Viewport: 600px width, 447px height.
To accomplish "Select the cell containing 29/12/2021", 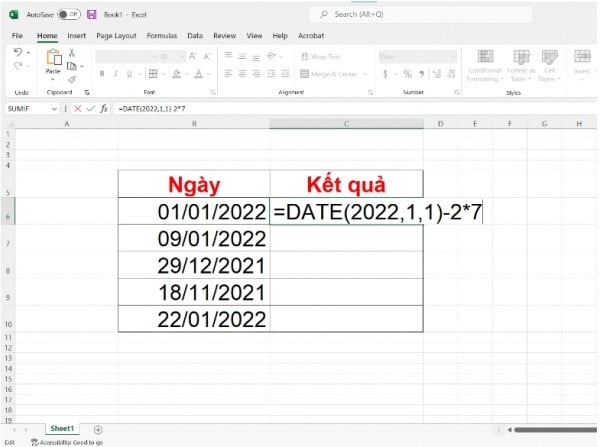I will tap(194, 265).
